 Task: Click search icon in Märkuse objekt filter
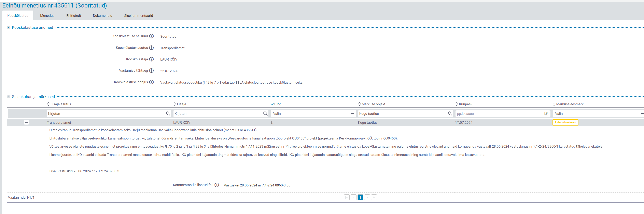point(450,114)
